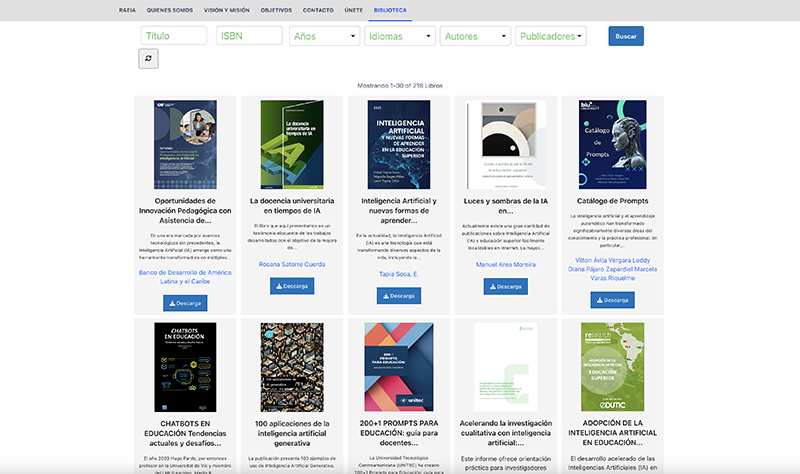Click Descarga under 'La docencia universitaria'

290,286
